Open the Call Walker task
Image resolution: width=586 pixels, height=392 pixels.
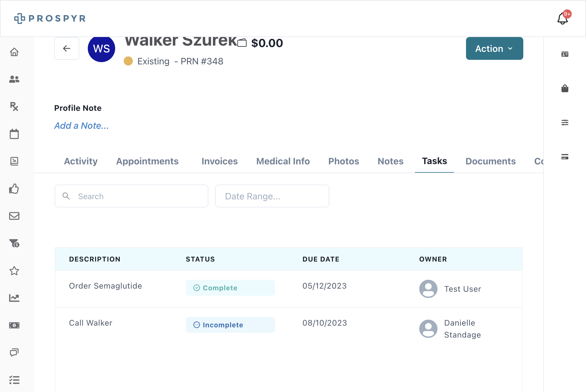(91, 323)
